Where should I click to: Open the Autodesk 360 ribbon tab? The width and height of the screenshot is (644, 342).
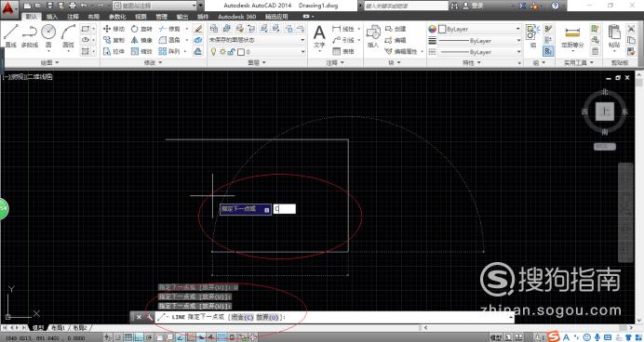coord(237,17)
